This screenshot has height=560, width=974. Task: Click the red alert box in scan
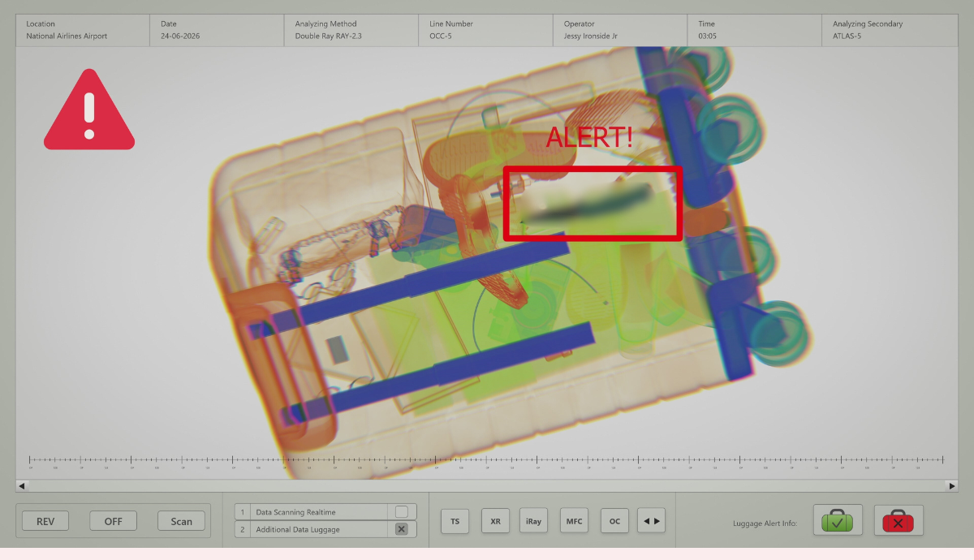coord(593,204)
